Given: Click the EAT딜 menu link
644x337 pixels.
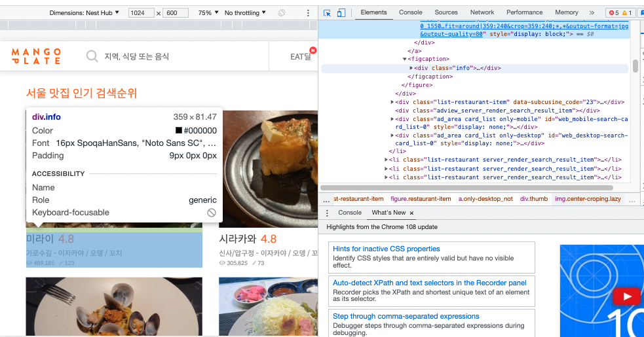Looking at the screenshot, I should click(301, 57).
